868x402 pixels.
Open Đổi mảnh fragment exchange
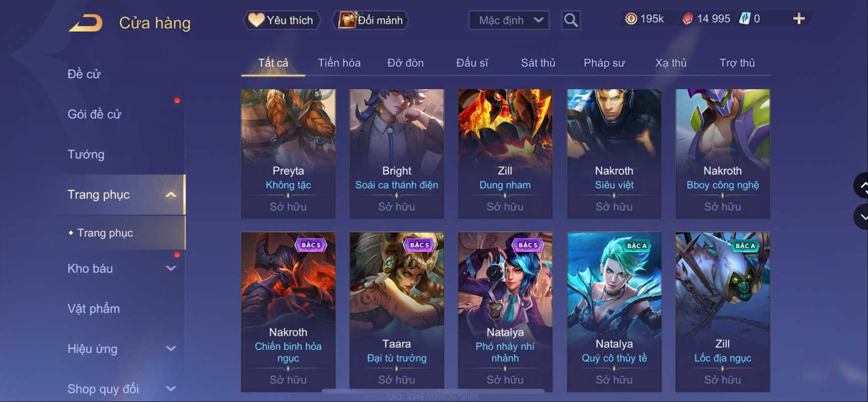tap(371, 20)
